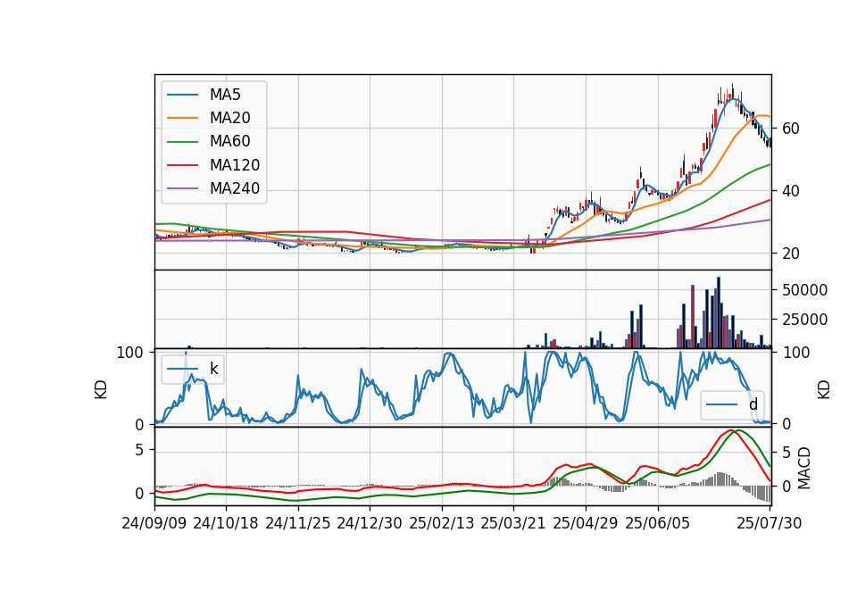Click the volume axis value 25000
This screenshot has width=857, height=616.
coord(804,320)
